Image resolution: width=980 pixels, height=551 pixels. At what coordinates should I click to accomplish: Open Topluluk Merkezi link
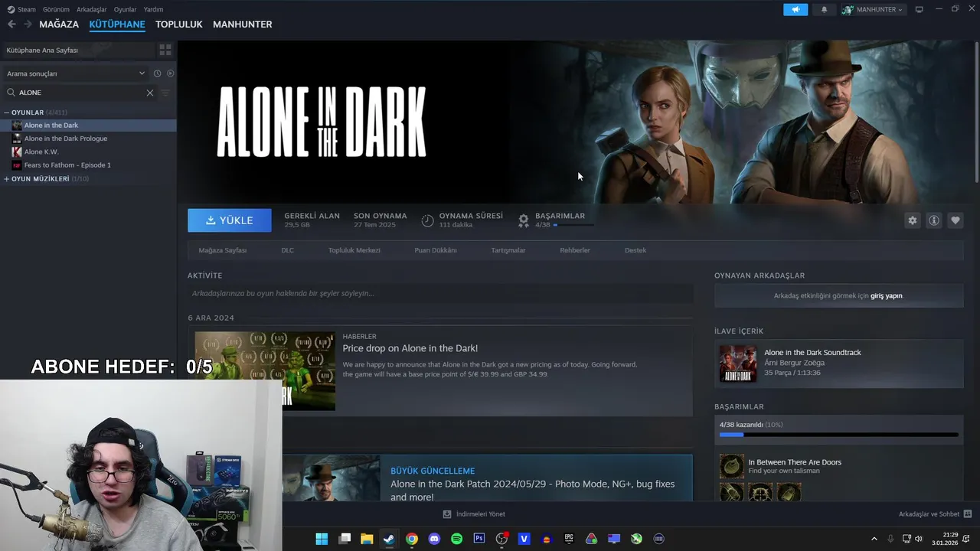click(354, 250)
